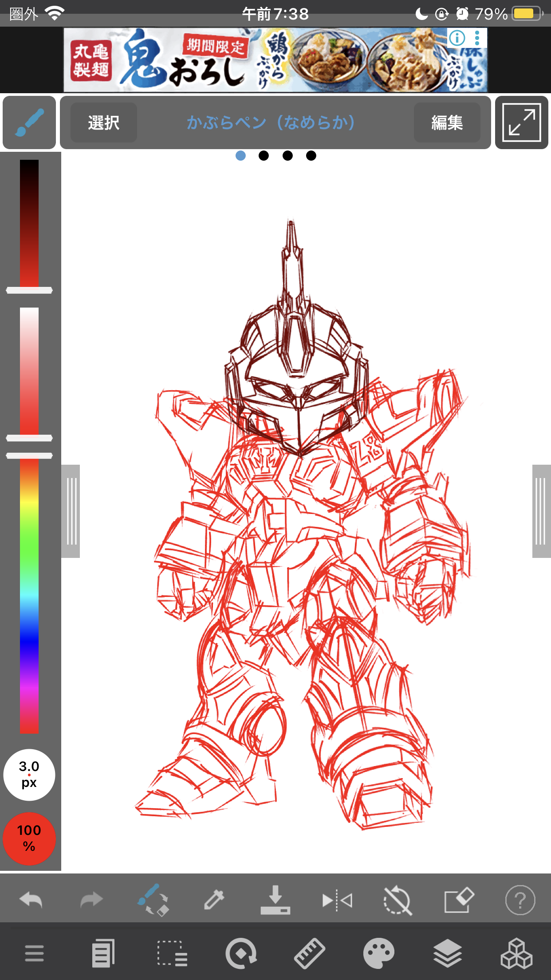
Task: Select the eyedropper tool
Action: pyautogui.click(x=214, y=900)
